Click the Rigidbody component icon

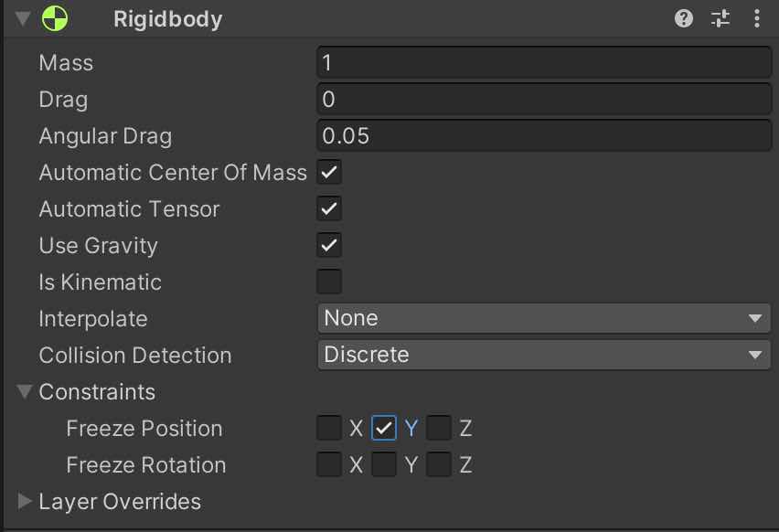[x=55, y=18]
